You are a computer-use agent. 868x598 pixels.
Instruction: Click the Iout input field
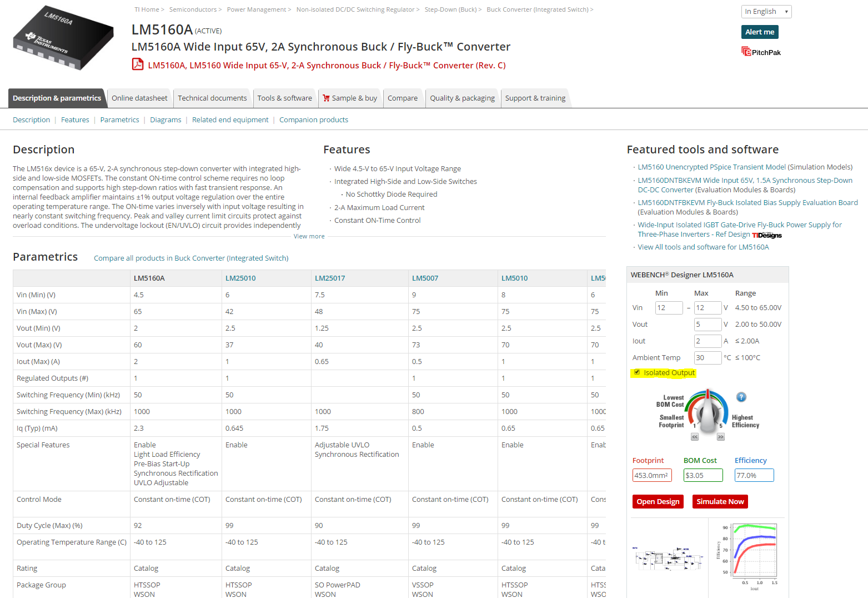708,341
